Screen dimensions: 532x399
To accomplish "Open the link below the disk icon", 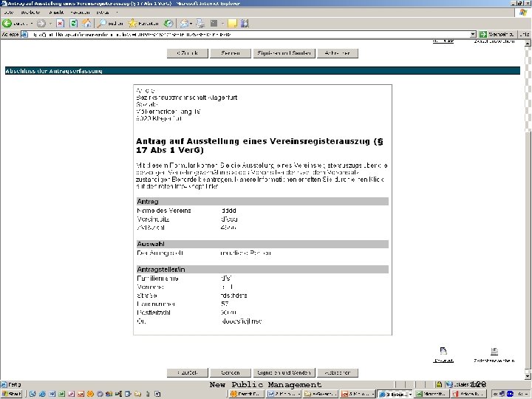I will tap(494, 361).
